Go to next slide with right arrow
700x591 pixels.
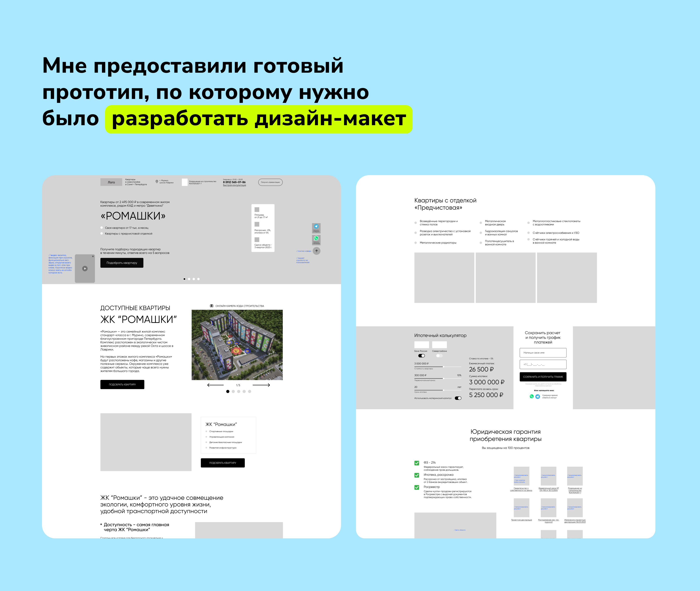click(x=261, y=385)
